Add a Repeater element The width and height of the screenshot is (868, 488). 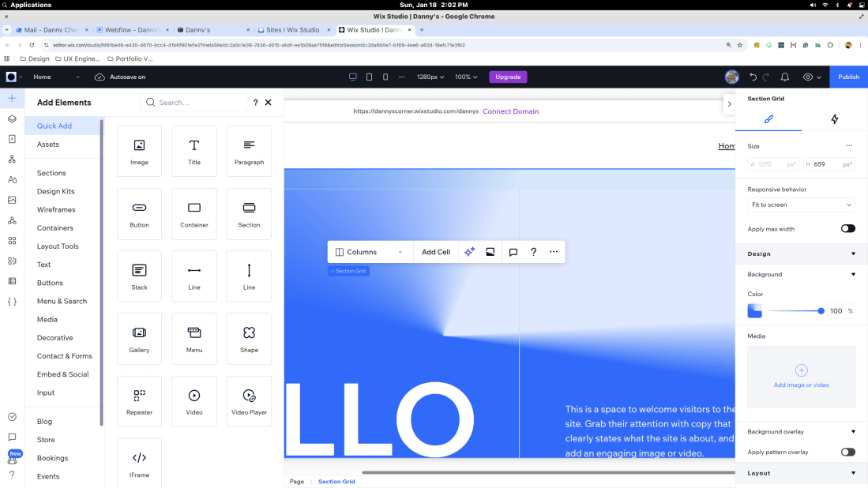(139, 400)
